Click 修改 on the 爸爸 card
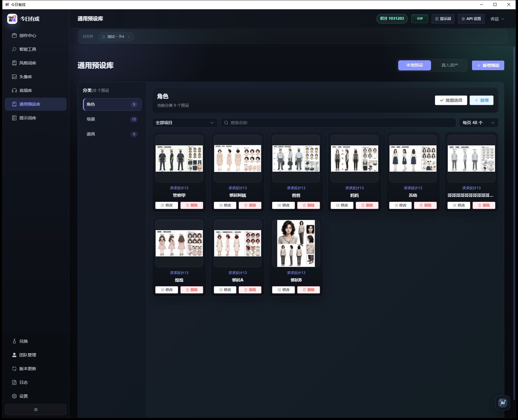 (283, 205)
